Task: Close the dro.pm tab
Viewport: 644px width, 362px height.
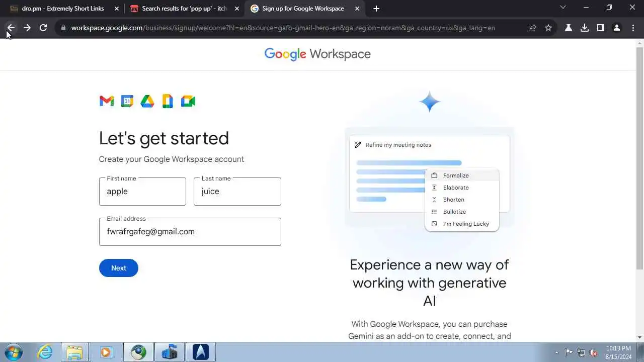Action: click(117, 9)
